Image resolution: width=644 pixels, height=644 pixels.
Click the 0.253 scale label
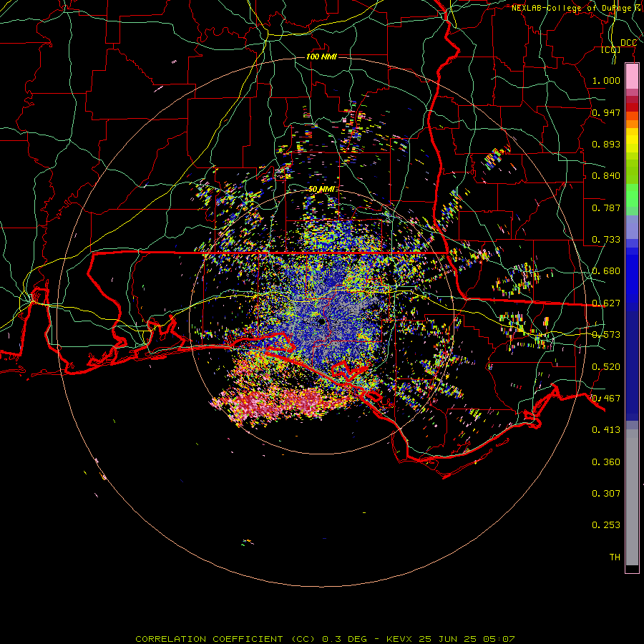coord(606,525)
